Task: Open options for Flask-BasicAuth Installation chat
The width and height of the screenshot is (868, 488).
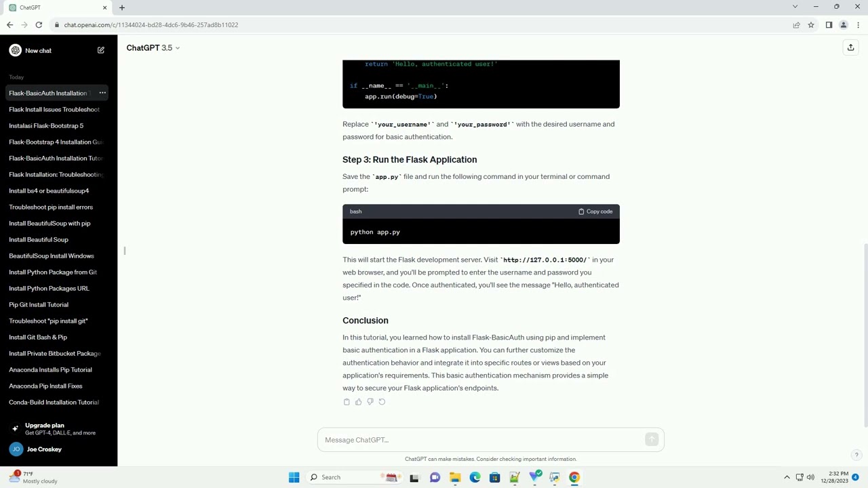Action: click(102, 93)
